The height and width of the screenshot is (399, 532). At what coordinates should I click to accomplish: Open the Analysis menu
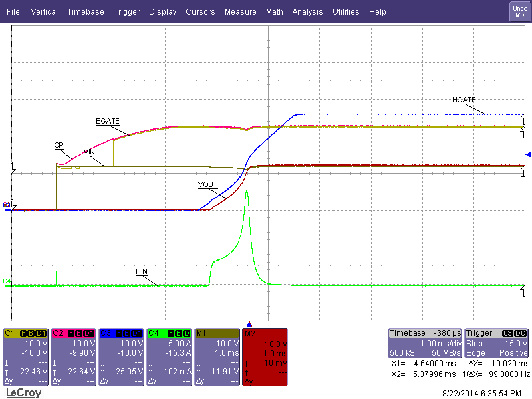[307, 11]
